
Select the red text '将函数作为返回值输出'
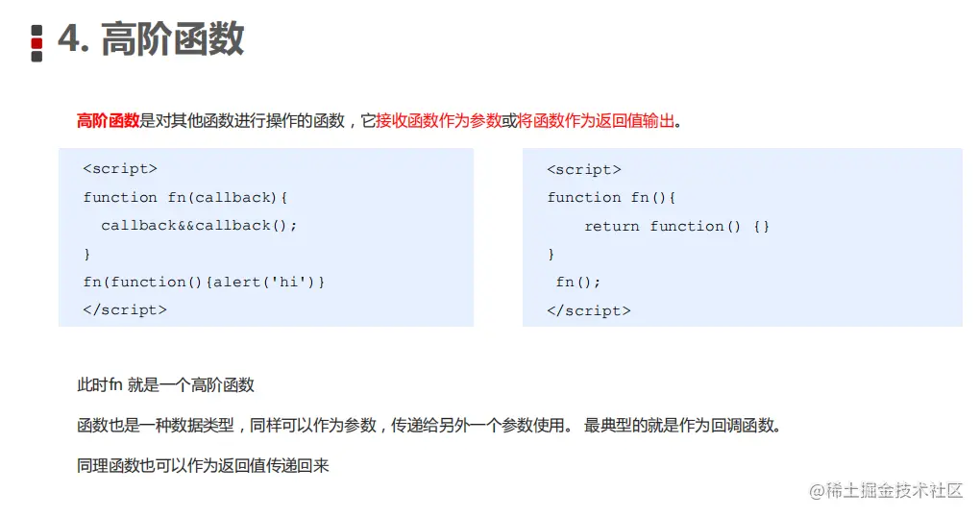tap(596, 121)
